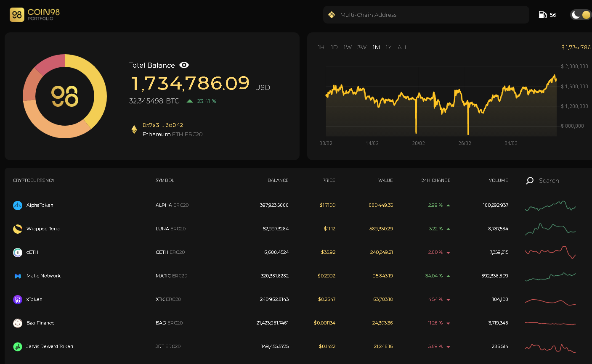Sort by BALANCE column header
This screenshot has width=592, height=364.
coord(278,180)
